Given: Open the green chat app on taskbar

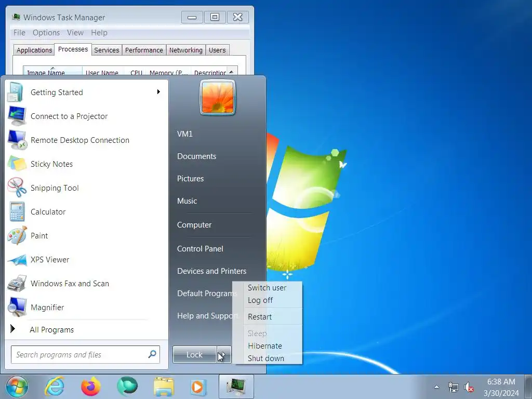Looking at the screenshot, I should [127, 387].
